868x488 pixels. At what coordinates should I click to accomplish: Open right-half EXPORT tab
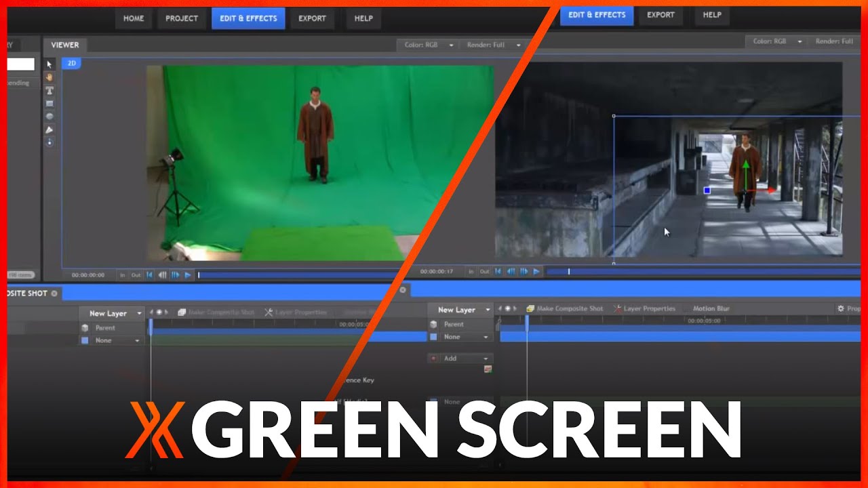pos(660,15)
